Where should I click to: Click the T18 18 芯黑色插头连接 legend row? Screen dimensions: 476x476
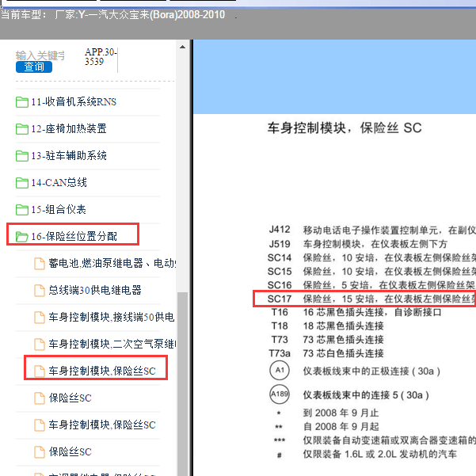(x=328, y=326)
